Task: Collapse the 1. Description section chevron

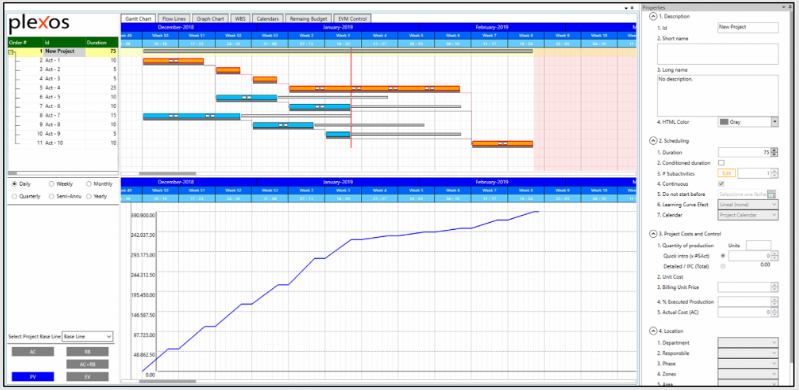Action: 653,16
